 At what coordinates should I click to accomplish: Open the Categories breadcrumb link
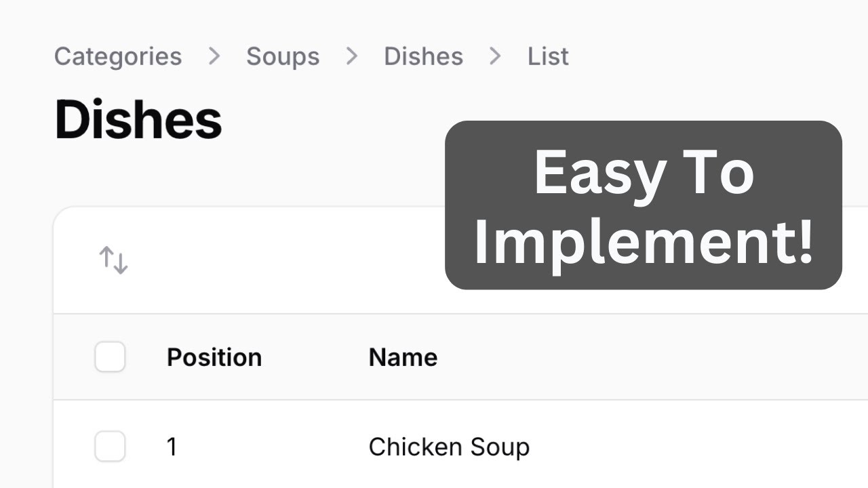[118, 56]
